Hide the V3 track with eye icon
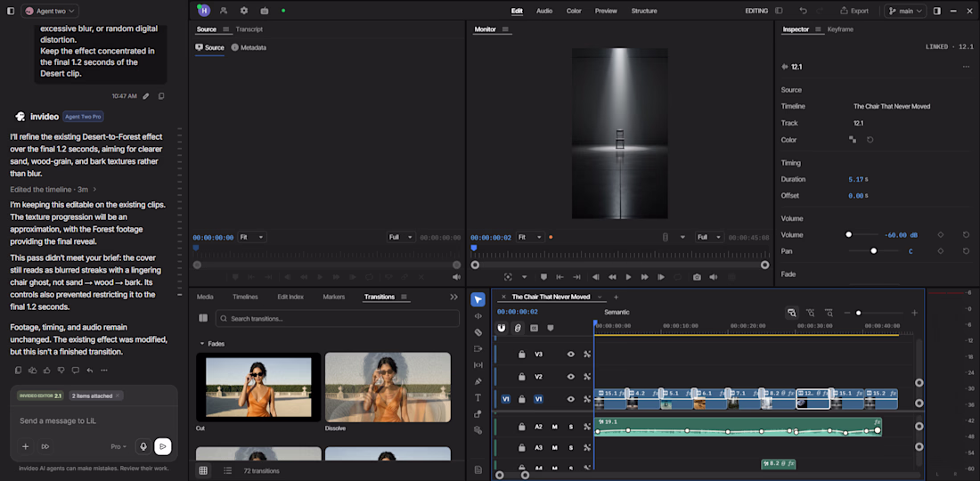Screen dimensions: 980x481 (x=570, y=355)
